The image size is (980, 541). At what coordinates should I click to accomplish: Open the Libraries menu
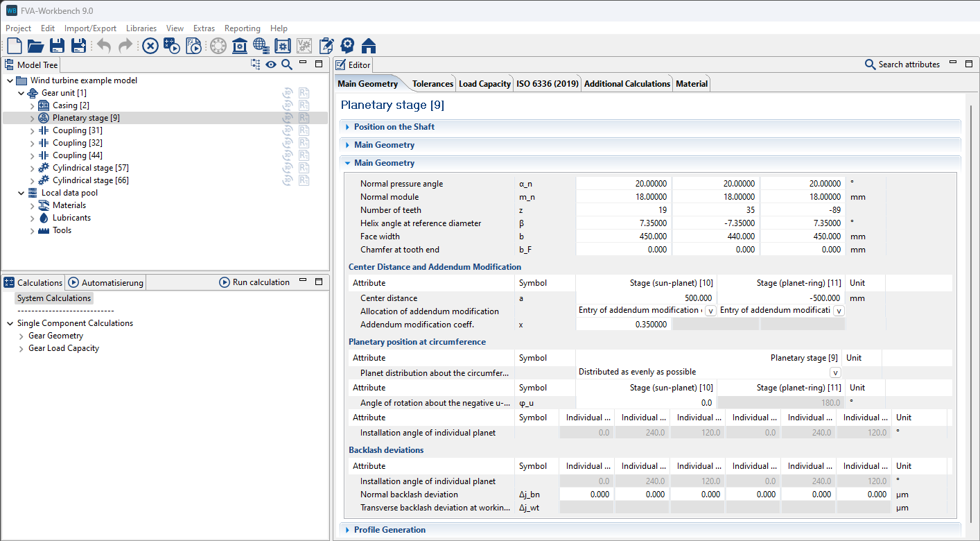click(x=141, y=28)
